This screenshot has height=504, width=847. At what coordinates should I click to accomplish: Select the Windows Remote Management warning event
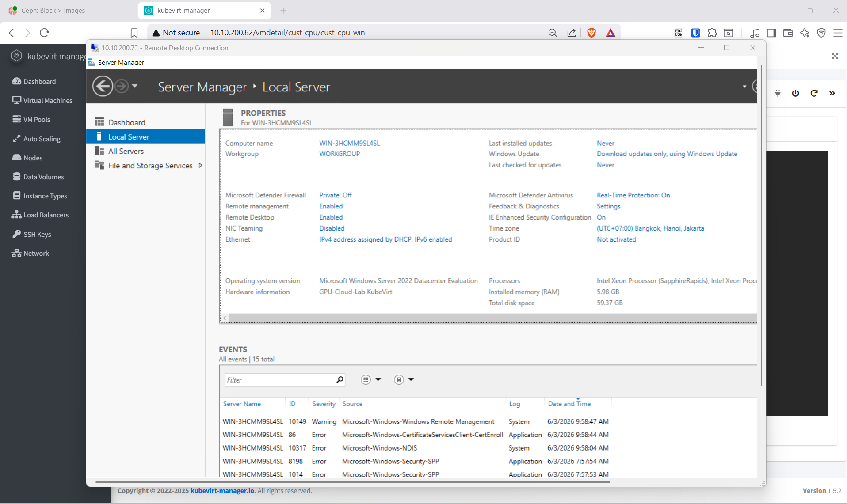coord(416,421)
